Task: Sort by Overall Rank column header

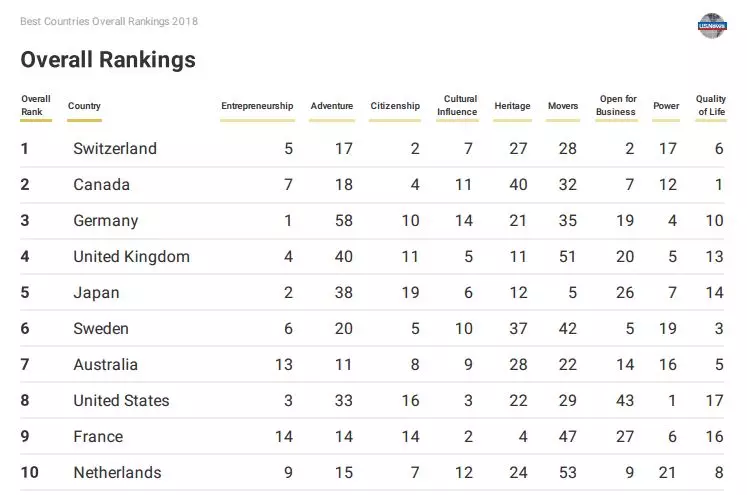Action: (35, 105)
